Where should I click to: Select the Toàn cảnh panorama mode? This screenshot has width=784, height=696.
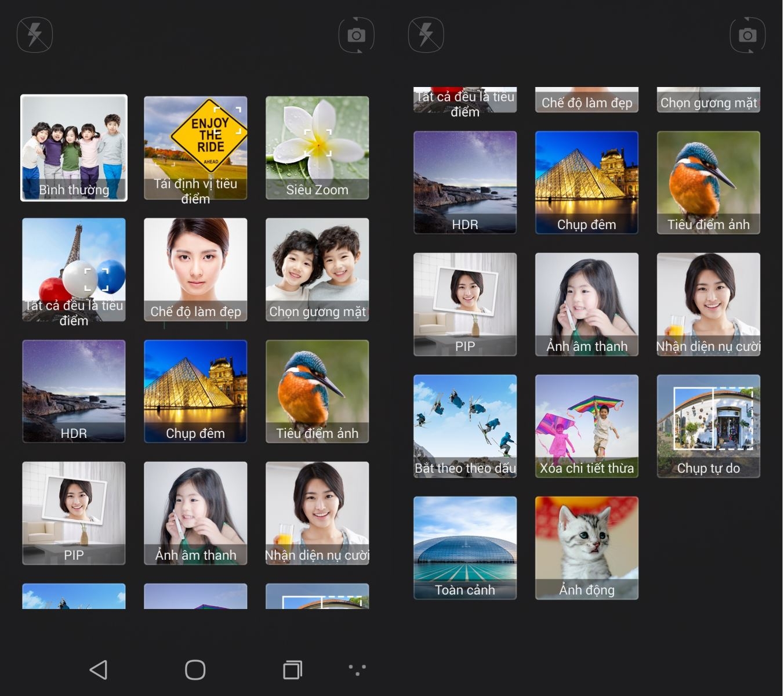465,548
